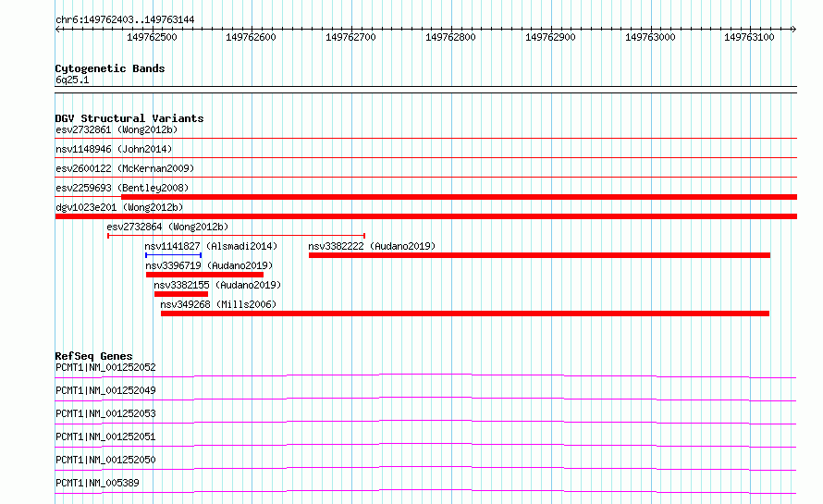Screen dimensions: 823x504
Task: Open transcript PCMT1|NM_001252049
Action: click(105, 390)
